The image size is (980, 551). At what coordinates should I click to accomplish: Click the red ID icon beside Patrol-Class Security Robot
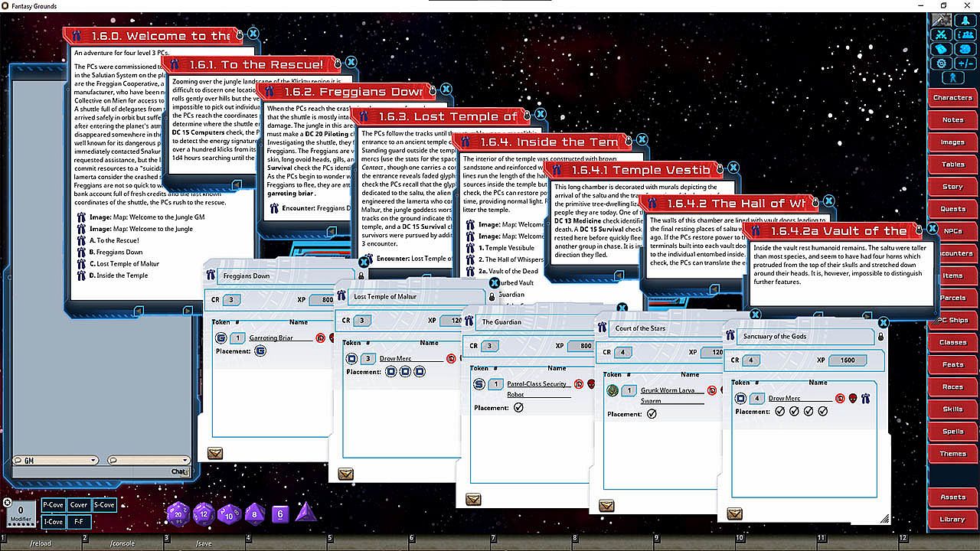[x=579, y=383]
